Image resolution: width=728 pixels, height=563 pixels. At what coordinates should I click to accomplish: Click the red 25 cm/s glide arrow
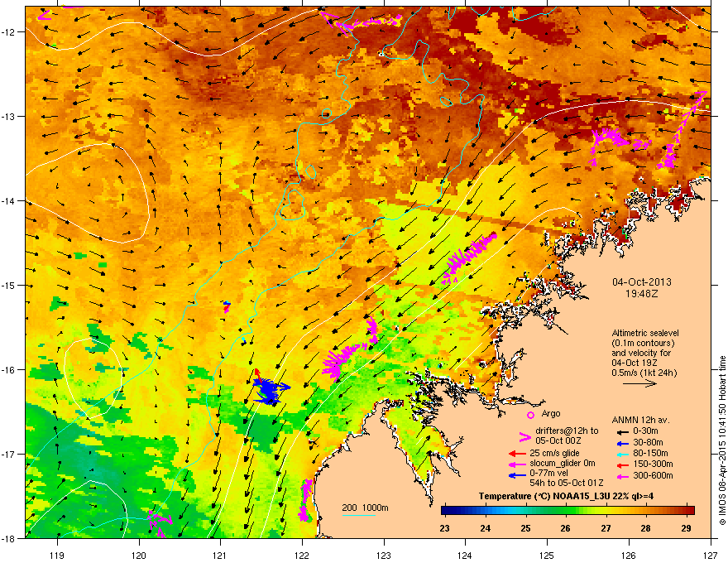pyautogui.click(x=517, y=454)
